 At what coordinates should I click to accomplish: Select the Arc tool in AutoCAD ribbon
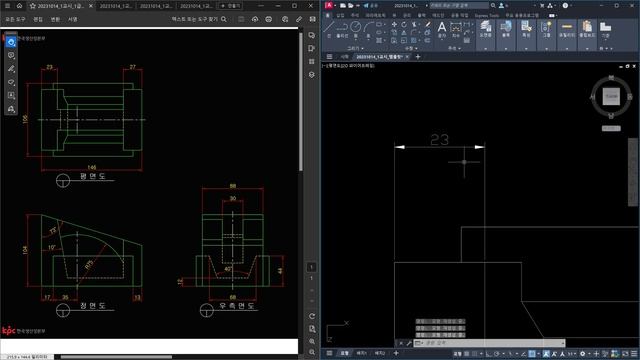coord(369,29)
